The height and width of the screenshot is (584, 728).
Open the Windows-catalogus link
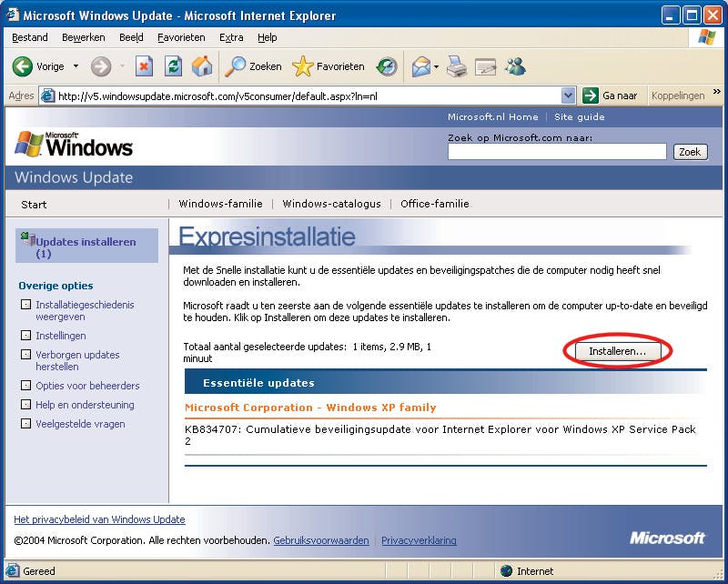pos(331,204)
